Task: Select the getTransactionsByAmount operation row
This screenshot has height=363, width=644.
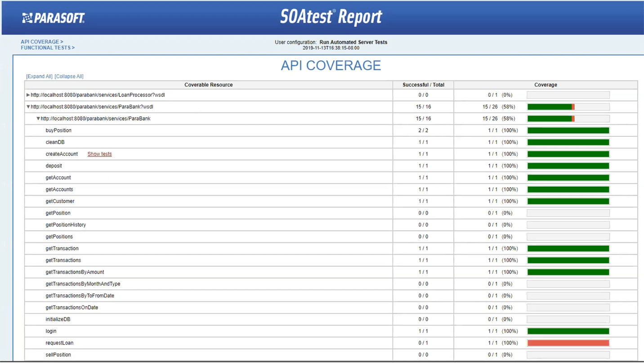Action: click(x=75, y=272)
